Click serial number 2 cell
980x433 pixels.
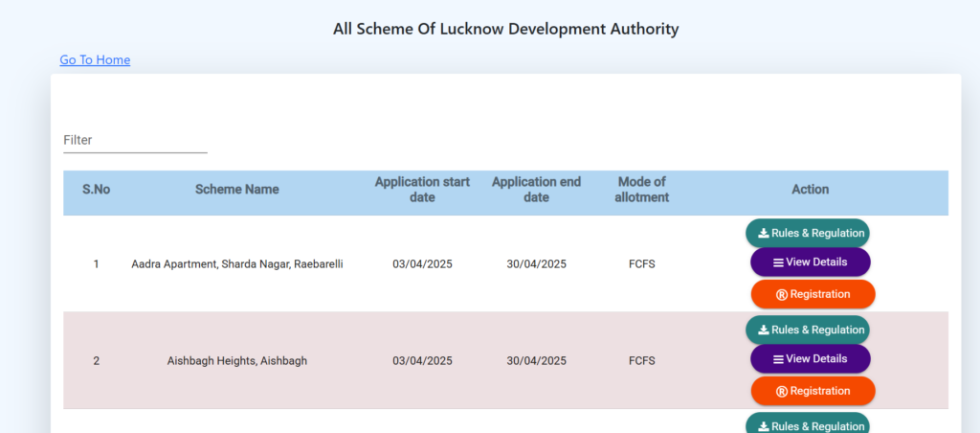click(97, 361)
